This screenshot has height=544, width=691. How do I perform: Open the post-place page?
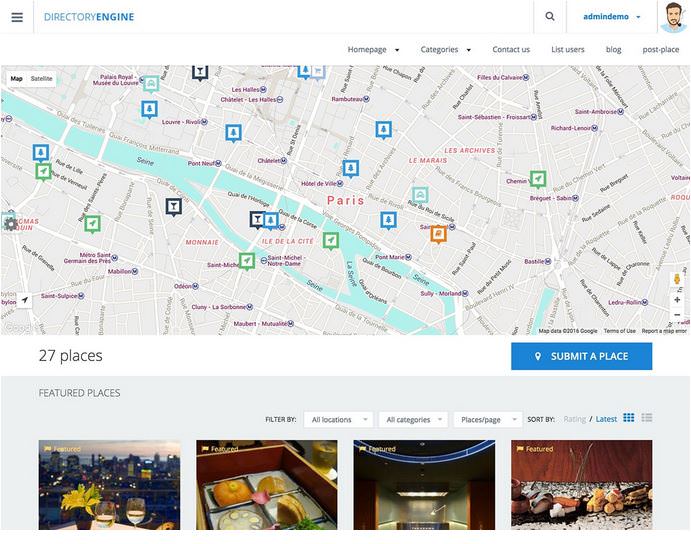pos(661,49)
